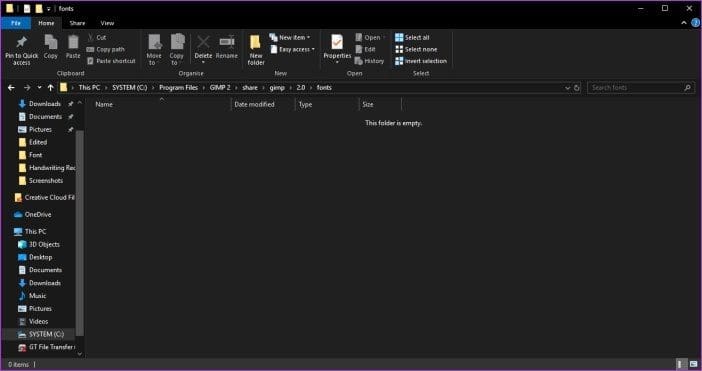This screenshot has width=702, height=371.
Task: Navigate to GIMP 2 breadcrumb
Action: coord(220,88)
